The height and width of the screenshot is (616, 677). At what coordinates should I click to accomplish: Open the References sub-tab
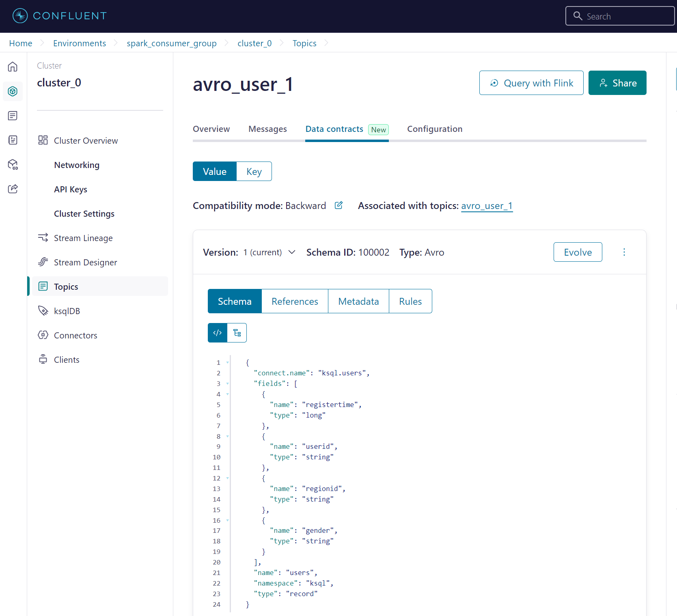(x=295, y=301)
